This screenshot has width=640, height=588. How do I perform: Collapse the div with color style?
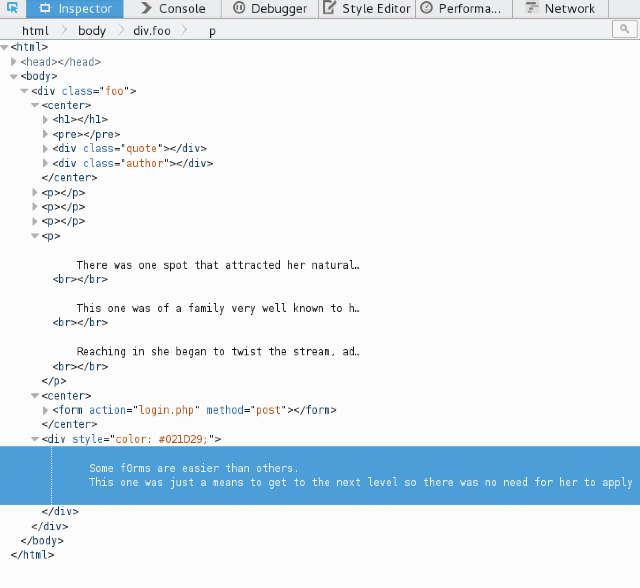[35, 439]
